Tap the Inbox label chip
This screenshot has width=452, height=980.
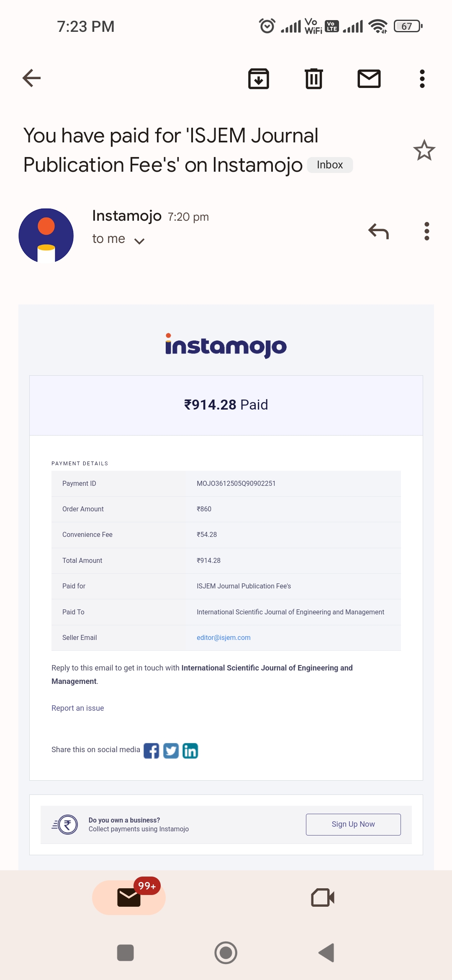click(x=330, y=165)
